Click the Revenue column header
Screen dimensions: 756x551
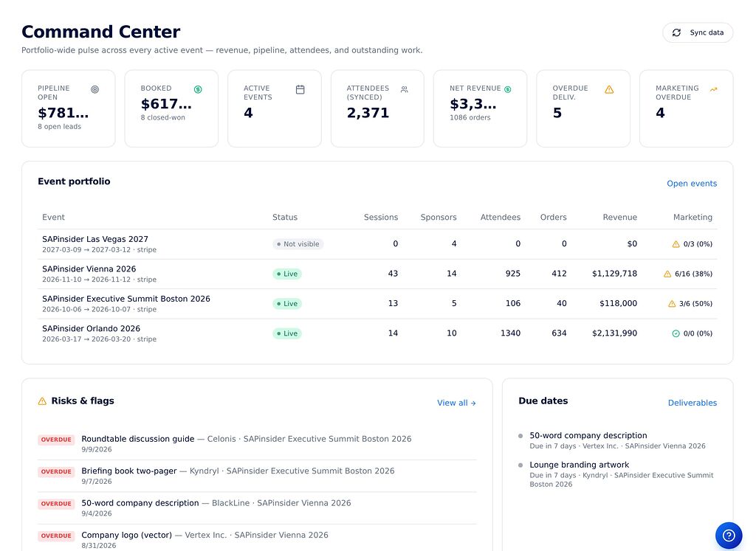click(619, 217)
